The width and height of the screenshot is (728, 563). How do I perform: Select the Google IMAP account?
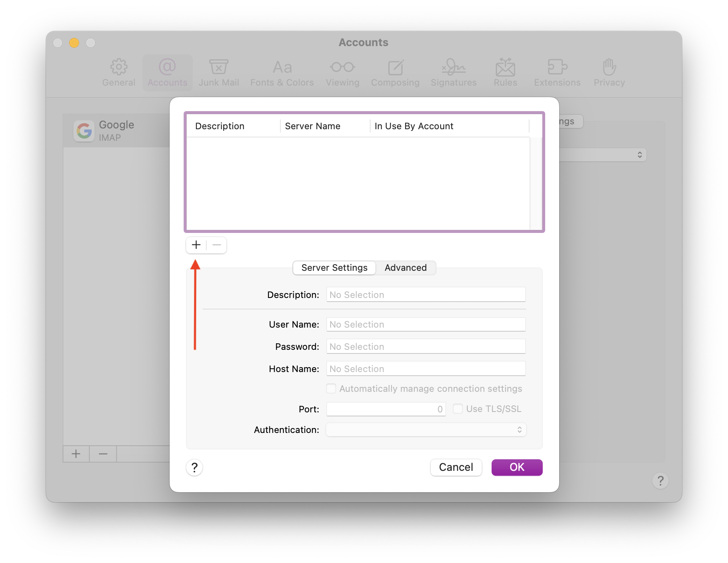[x=117, y=131]
